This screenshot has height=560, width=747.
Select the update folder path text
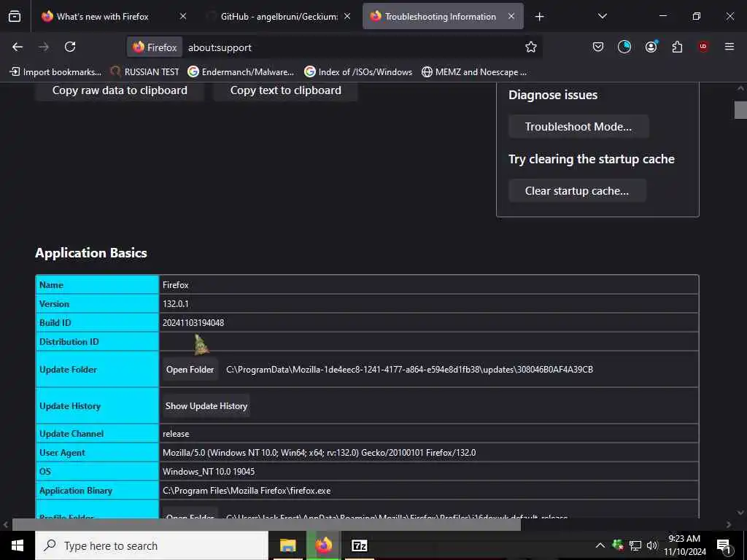[x=410, y=370]
